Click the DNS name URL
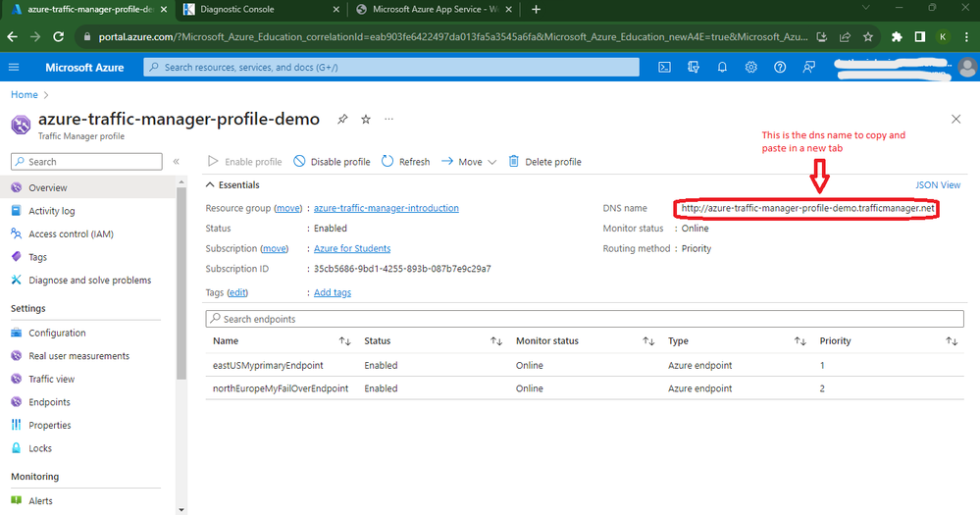 tap(807, 208)
